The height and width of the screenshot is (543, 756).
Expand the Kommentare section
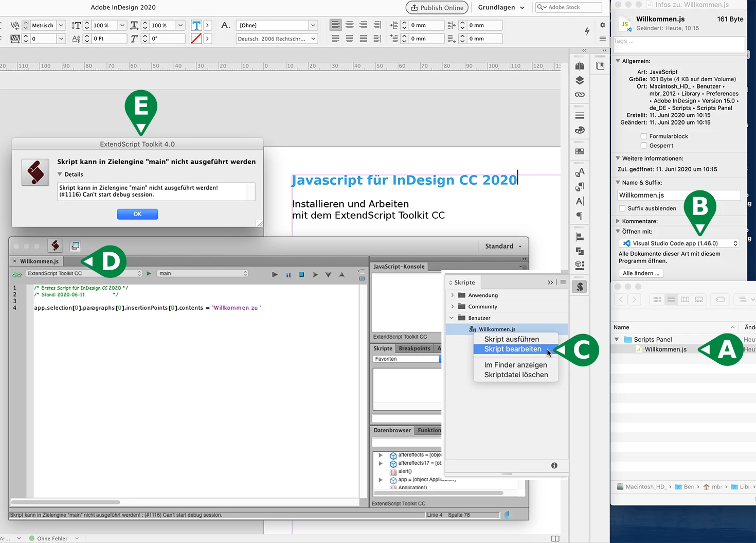pos(618,221)
